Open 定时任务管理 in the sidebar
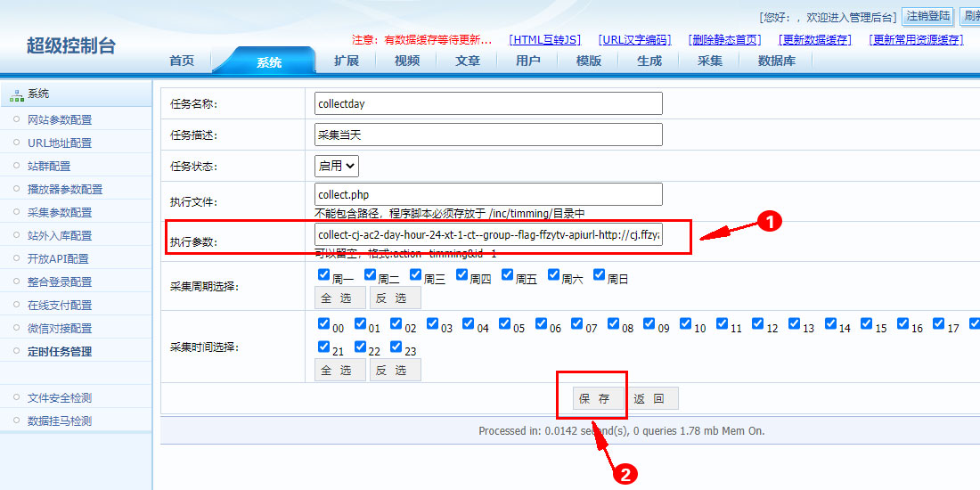The image size is (980, 490). (59, 352)
